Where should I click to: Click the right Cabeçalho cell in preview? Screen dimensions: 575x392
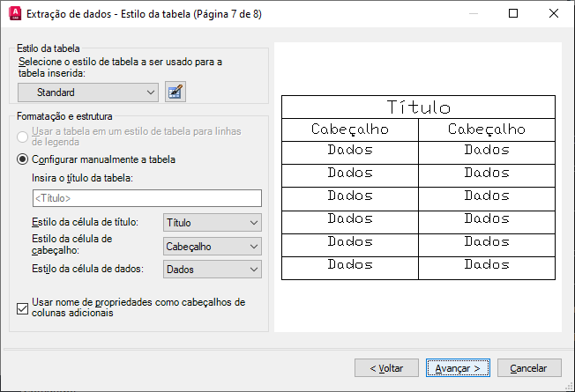click(x=486, y=129)
